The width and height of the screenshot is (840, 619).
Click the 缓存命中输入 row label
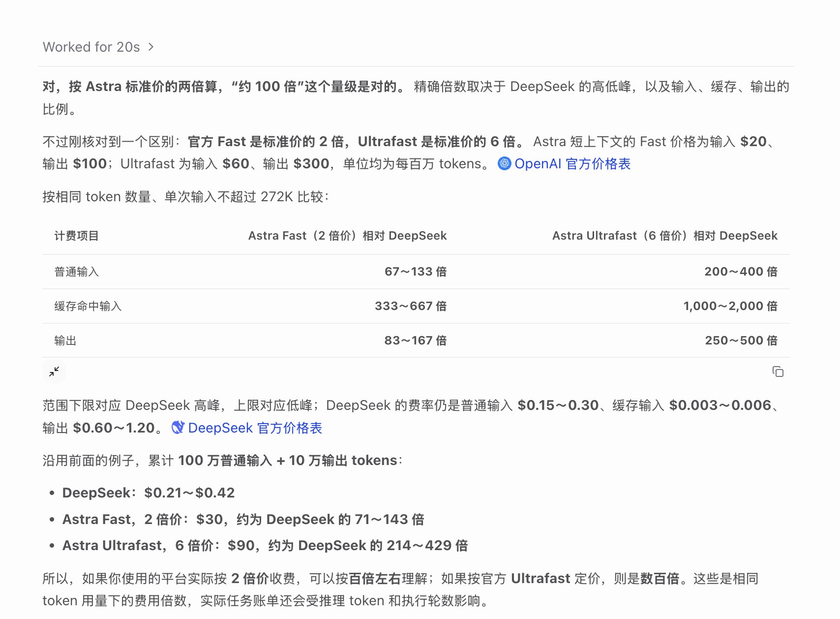point(88,306)
